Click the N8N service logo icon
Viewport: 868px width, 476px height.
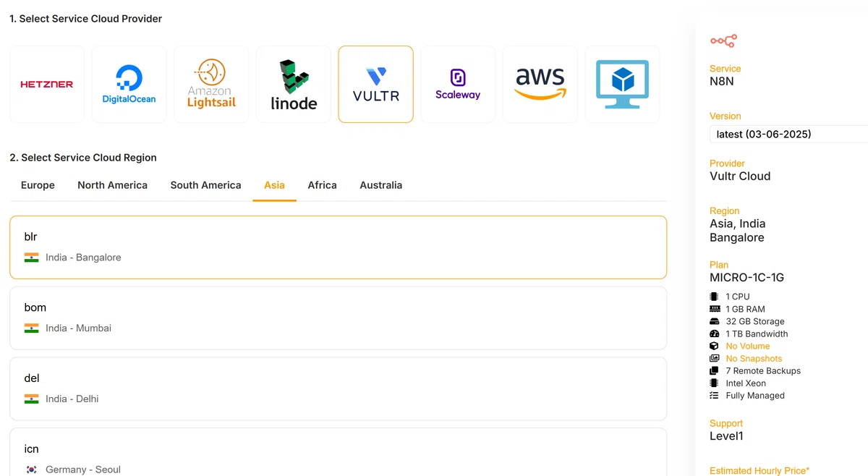[723, 41]
